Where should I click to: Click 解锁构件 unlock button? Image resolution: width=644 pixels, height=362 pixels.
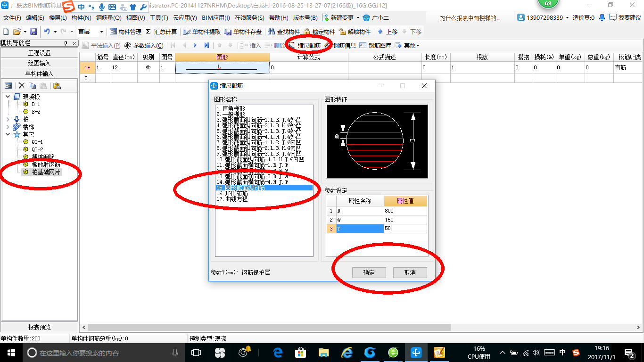pyautogui.click(x=355, y=32)
